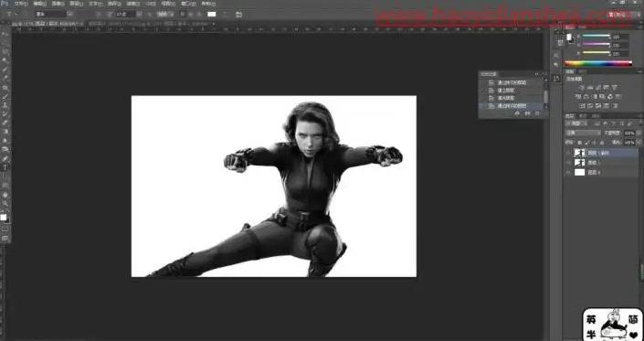Select the Brush tool
Image resolution: width=644 pixels, height=341 pixels.
coord(5,97)
